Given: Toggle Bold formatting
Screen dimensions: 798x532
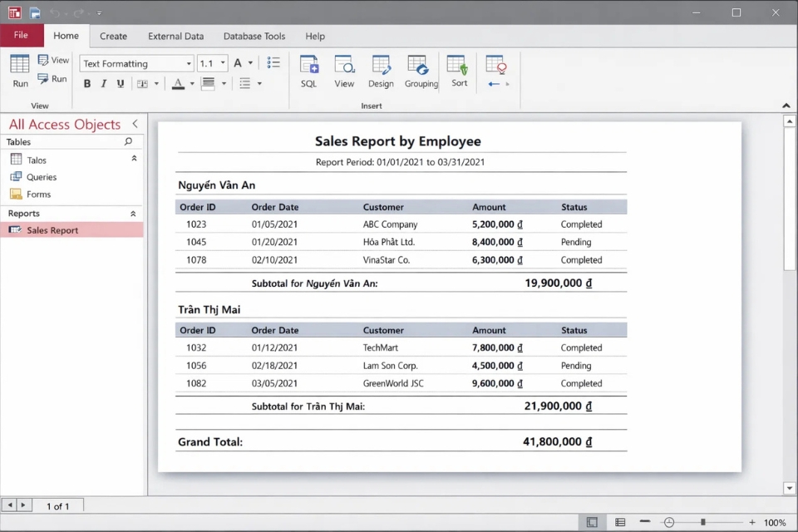Looking at the screenshot, I should (x=87, y=84).
